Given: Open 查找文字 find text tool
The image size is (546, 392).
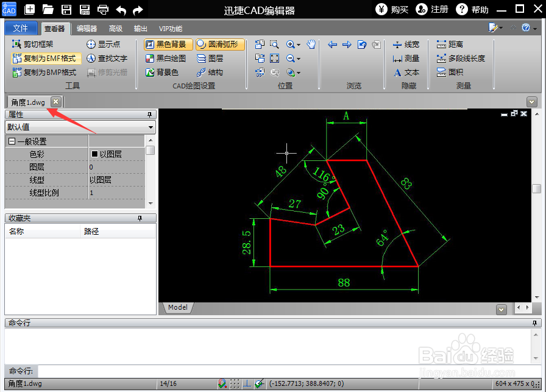Looking at the screenshot, I should click(x=107, y=58).
